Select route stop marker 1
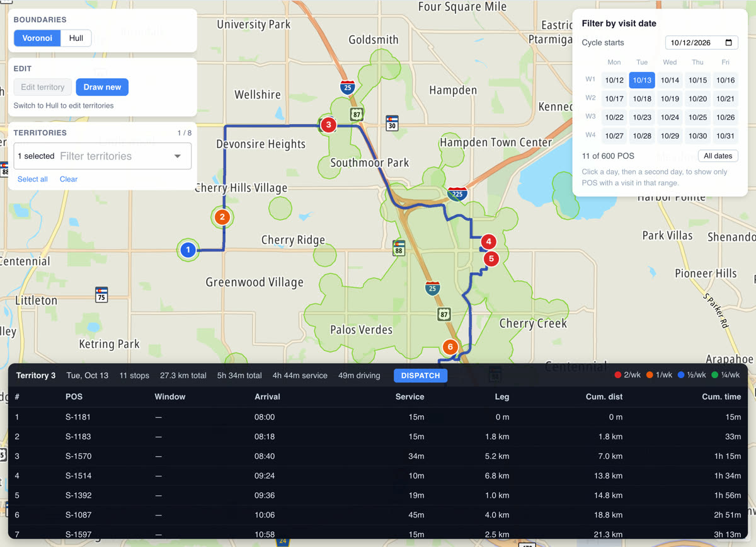 tap(188, 250)
